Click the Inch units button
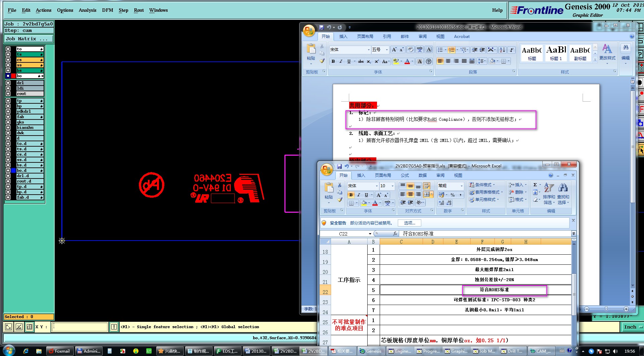Viewport: 644px width, 356px height. [633, 327]
